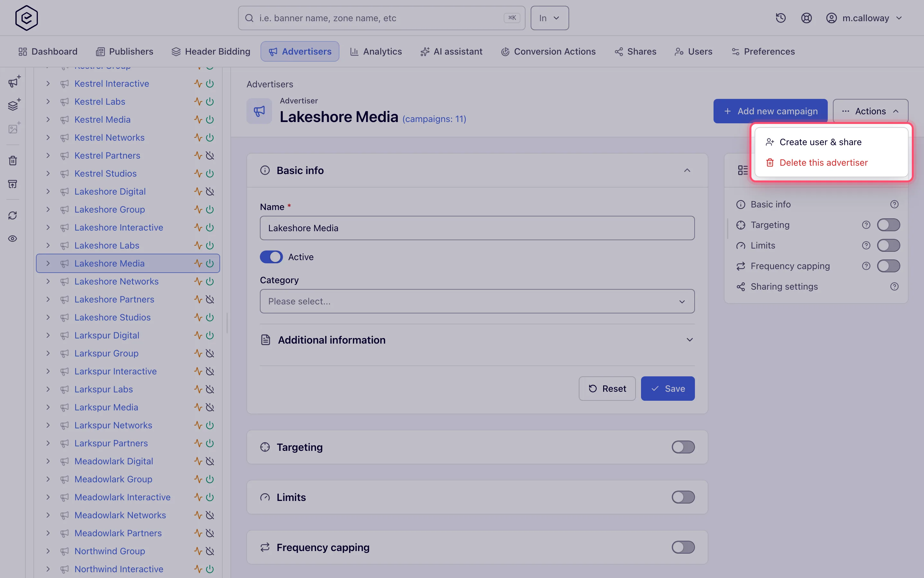The width and height of the screenshot is (924, 578).
Task: Click activity icon for Meadowlark Group
Action: coord(198,479)
